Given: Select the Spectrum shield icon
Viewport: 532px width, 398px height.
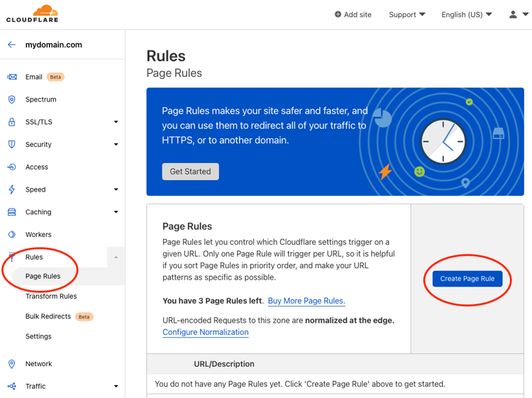Looking at the screenshot, I should click(12, 99).
